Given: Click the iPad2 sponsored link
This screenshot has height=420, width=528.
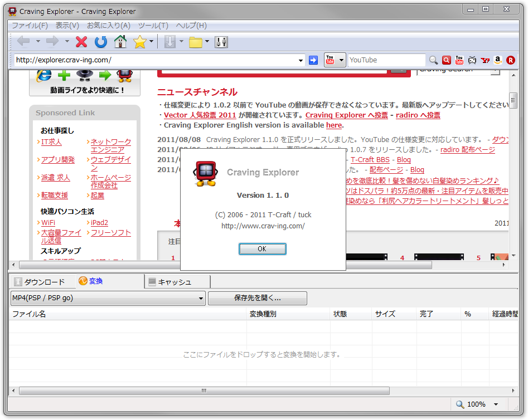Looking at the screenshot, I should (99, 223).
